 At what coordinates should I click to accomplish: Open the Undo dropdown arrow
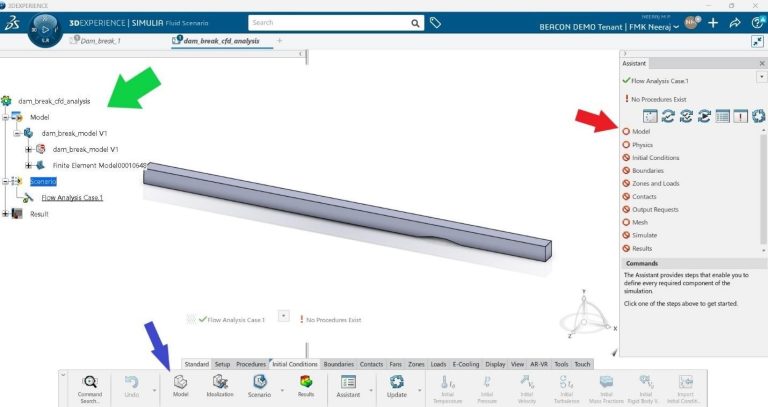click(154, 390)
